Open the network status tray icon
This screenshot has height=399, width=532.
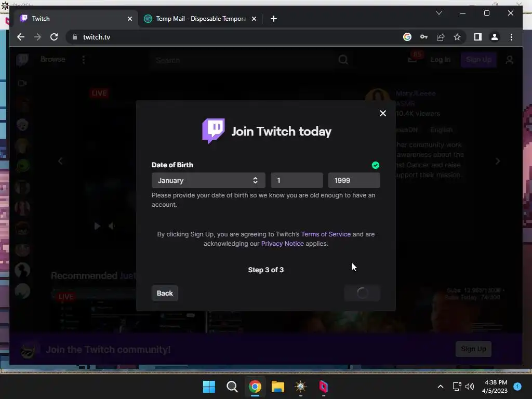tap(457, 387)
